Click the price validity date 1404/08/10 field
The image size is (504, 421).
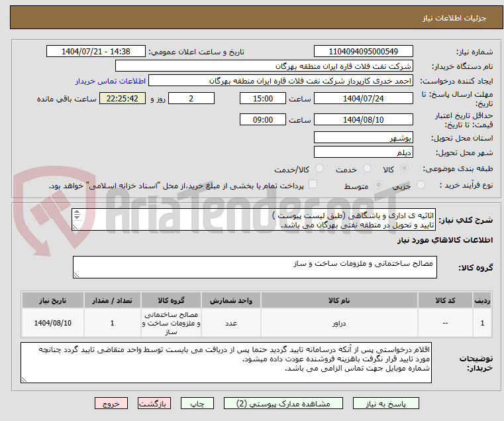tap(363, 119)
